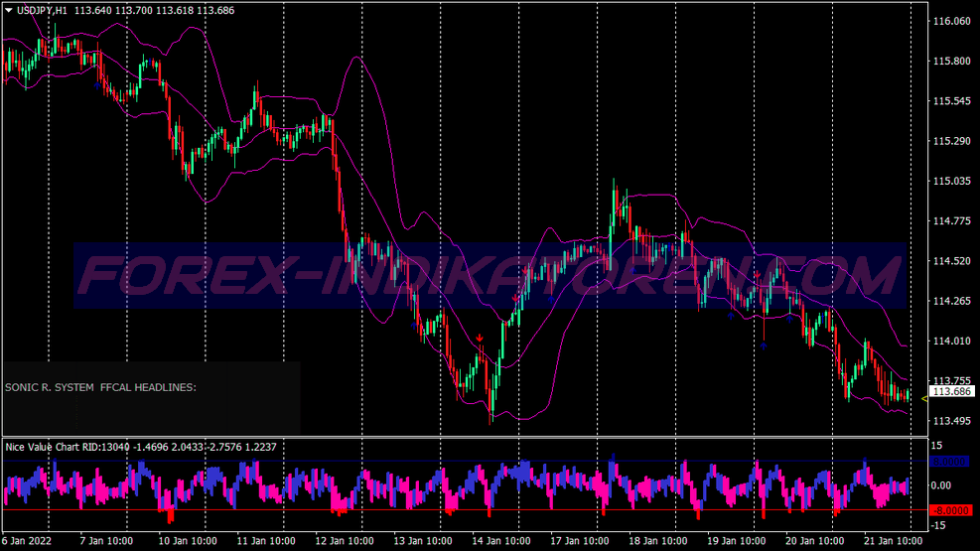Screen dimensions: 980x551
Task: Click the 21 Jan 10:00 time label
Action: tap(892, 541)
